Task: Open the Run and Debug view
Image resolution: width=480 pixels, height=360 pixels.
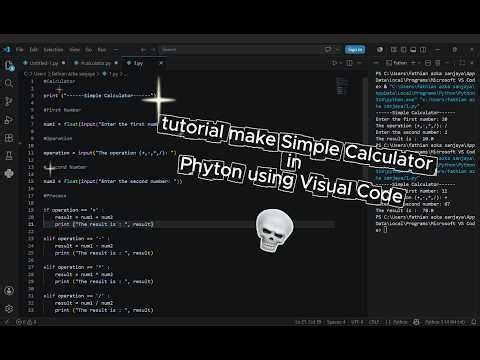Action: pos(9,120)
